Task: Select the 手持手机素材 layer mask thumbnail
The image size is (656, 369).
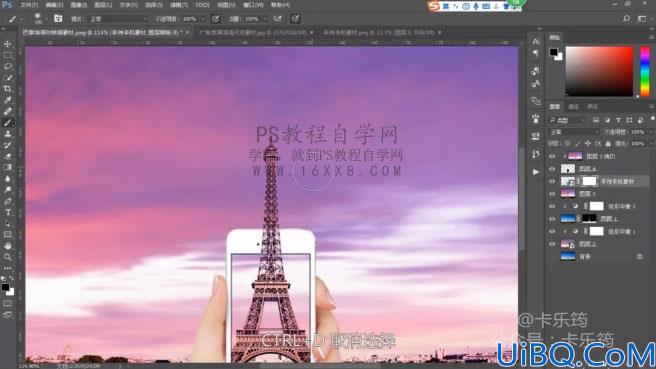Action: (x=589, y=181)
